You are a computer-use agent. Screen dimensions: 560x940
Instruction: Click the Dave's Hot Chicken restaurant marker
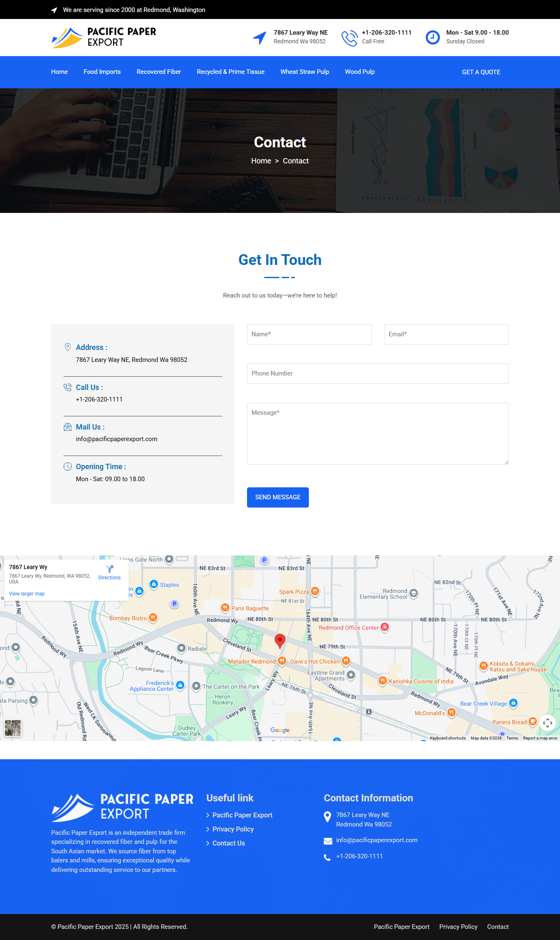click(346, 661)
